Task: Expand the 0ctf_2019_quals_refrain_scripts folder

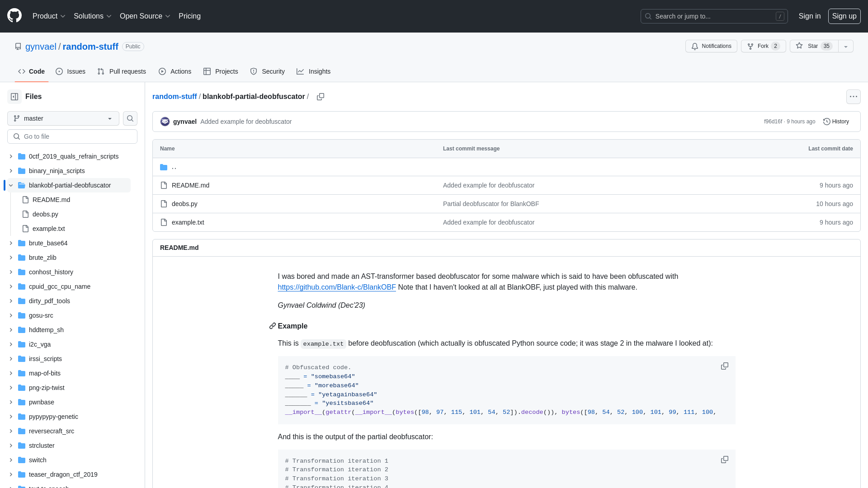Action: (11, 156)
